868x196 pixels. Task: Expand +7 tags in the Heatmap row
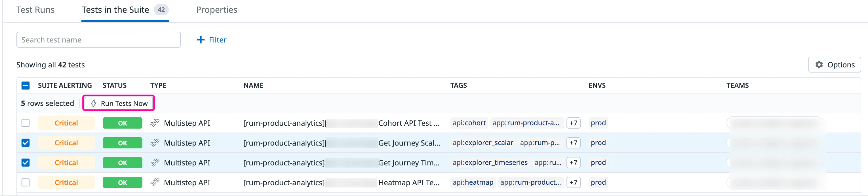pos(573,183)
